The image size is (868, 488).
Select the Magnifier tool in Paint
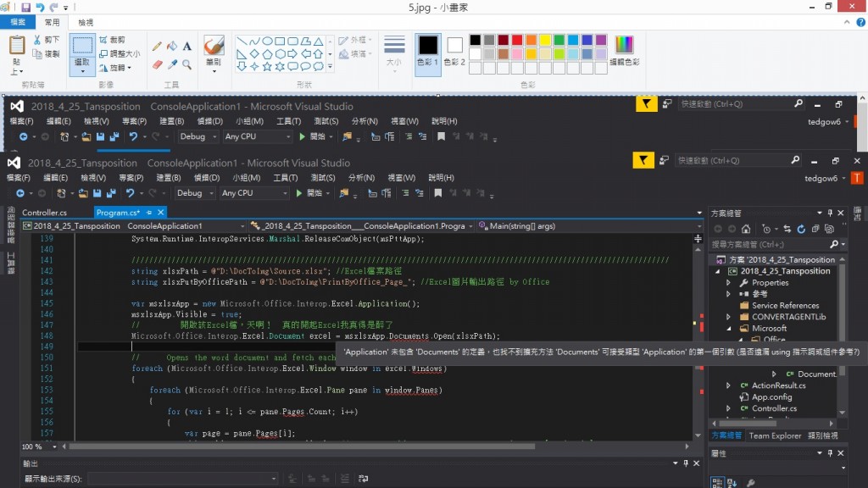187,64
